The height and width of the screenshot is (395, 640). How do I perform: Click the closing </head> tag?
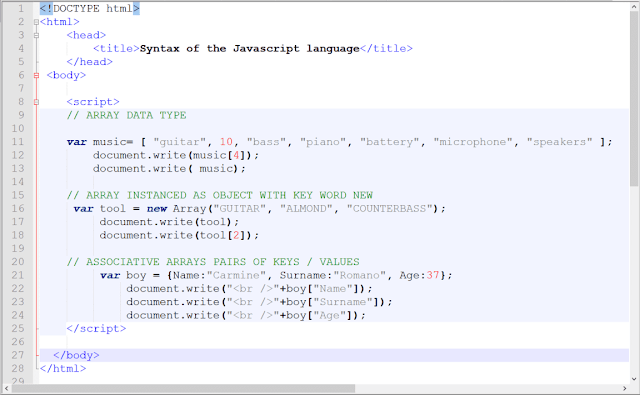pos(89,62)
